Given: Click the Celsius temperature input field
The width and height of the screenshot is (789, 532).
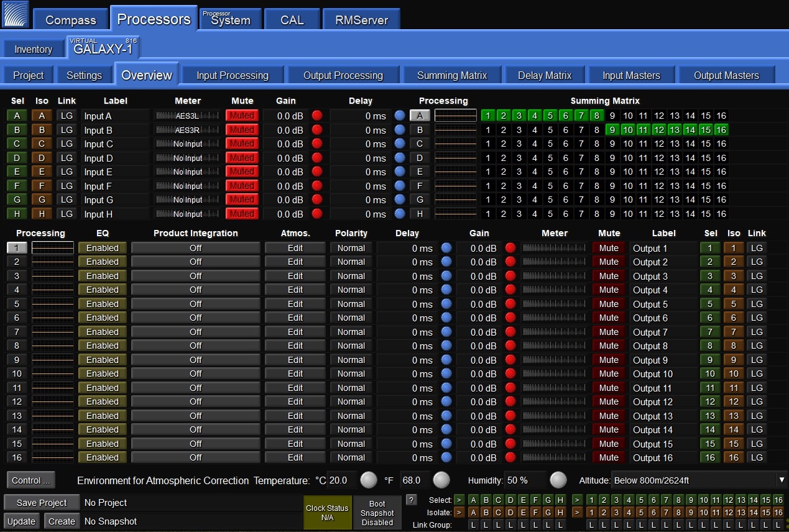Looking at the screenshot, I should coord(341,480).
